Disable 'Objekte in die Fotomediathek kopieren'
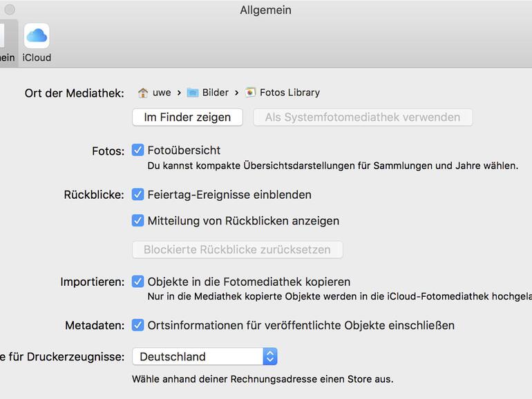The image size is (532, 399). 137,282
